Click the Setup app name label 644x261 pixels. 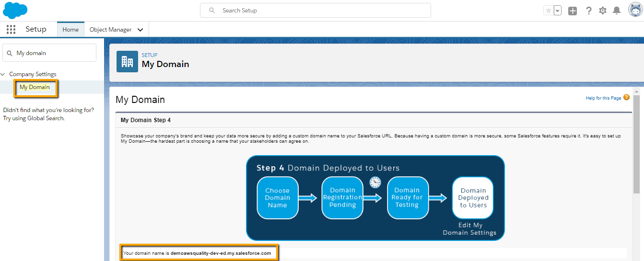pos(36,29)
